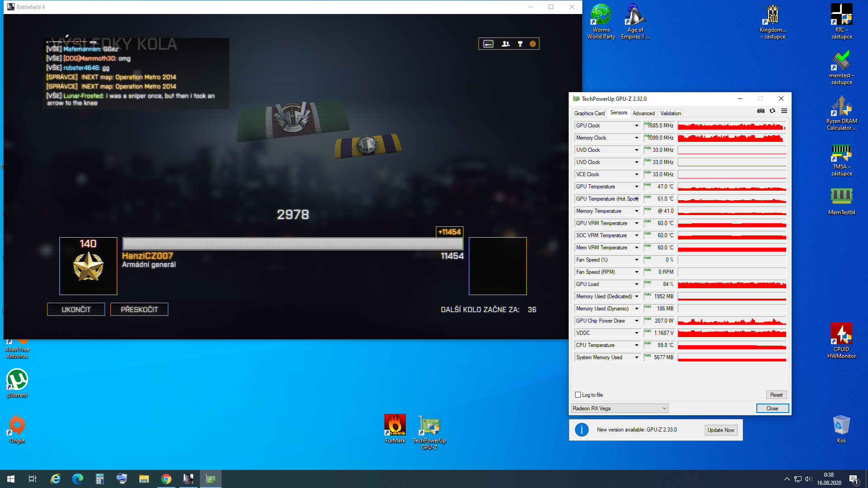Open TechPowerUp GPU-Z desktop shortcut
The width and height of the screenshot is (868, 488).
(429, 432)
